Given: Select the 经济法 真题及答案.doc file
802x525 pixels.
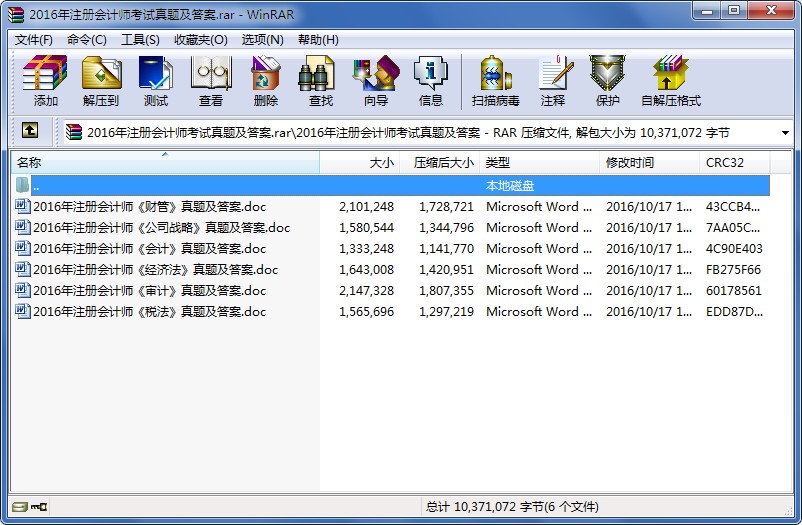Looking at the screenshot, I should click(x=155, y=269).
